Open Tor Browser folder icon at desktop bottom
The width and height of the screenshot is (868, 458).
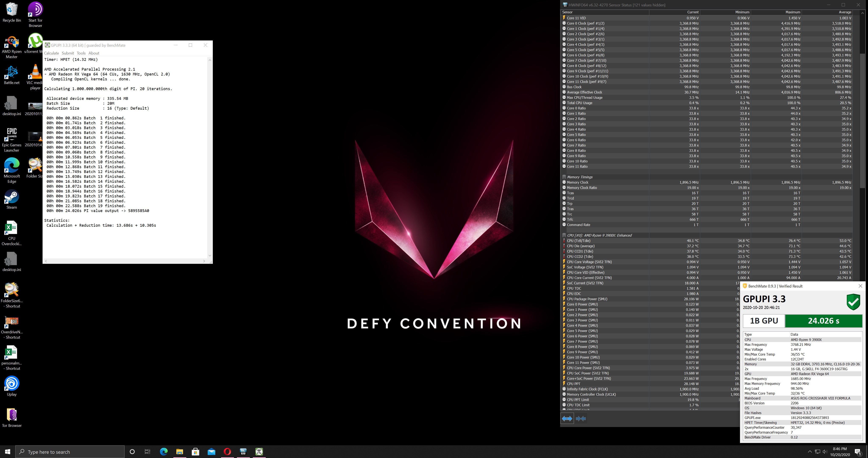point(12,418)
